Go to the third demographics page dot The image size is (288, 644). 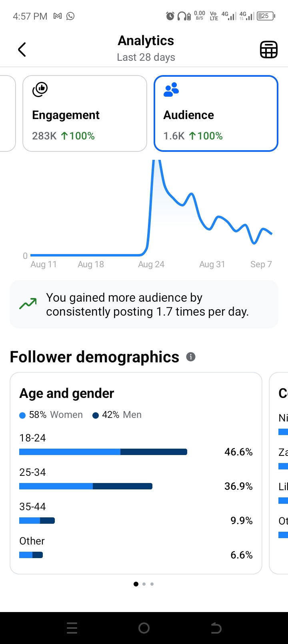point(152,584)
